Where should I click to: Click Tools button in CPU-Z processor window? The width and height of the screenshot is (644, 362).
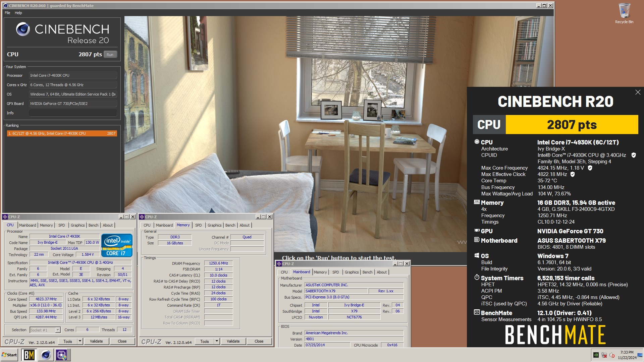[68, 341]
